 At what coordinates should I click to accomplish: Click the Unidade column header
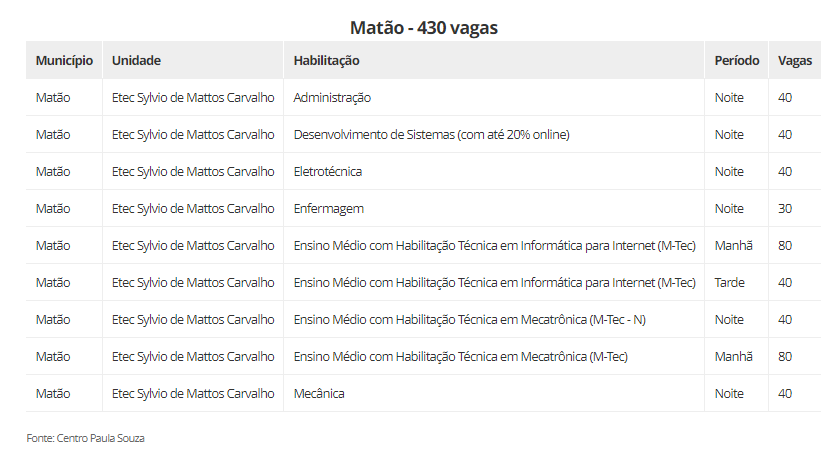tap(136, 61)
